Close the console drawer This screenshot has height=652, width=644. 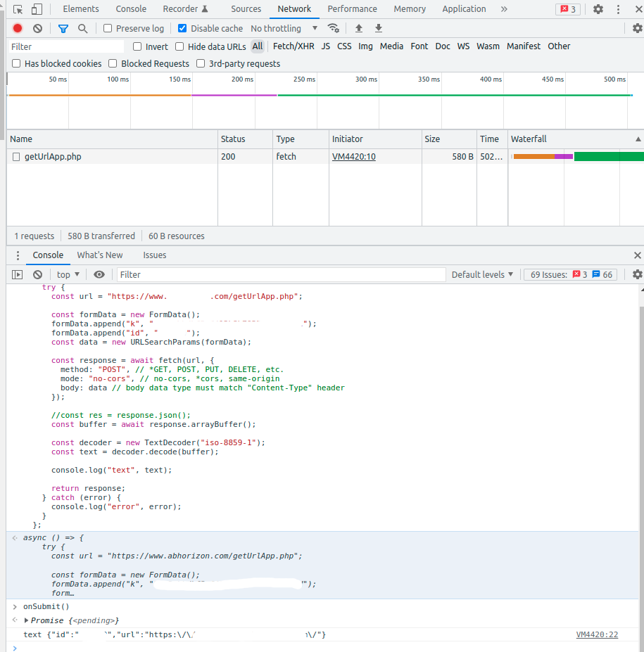(638, 255)
